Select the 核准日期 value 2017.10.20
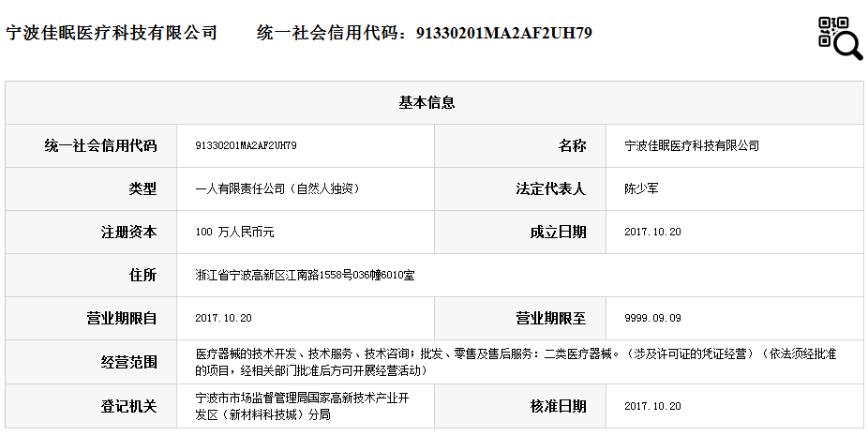The height and width of the screenshot is (436, 868). [652, 406]
